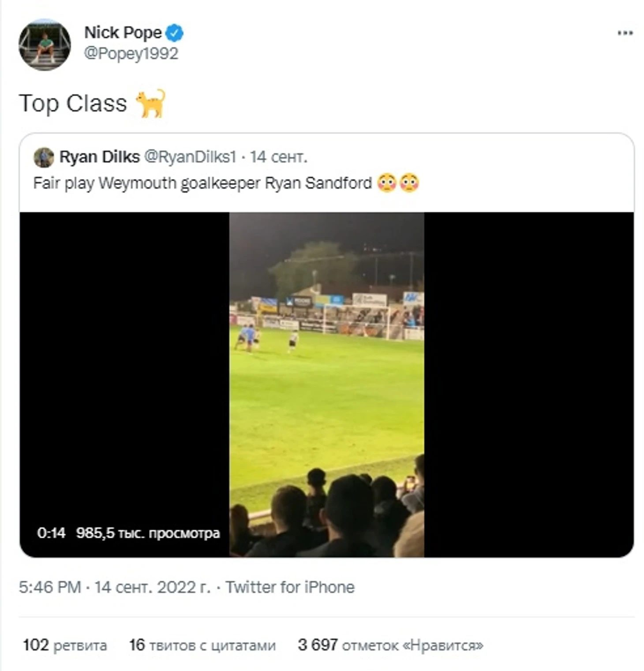Image resolution: width=644 pixels, height=671 pixels.
Task: Click the 985,5 тыс. просмотра view count
Action: pyautogui.click(x=148, y=533)
